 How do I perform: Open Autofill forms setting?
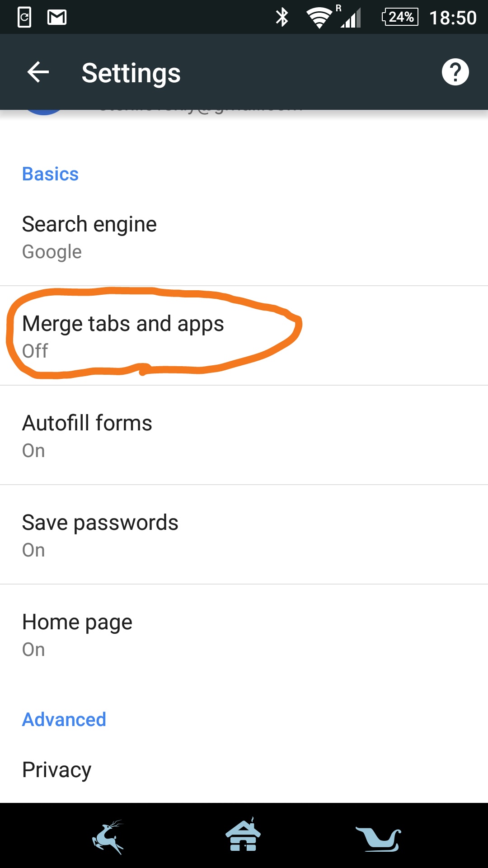[244, 435]
